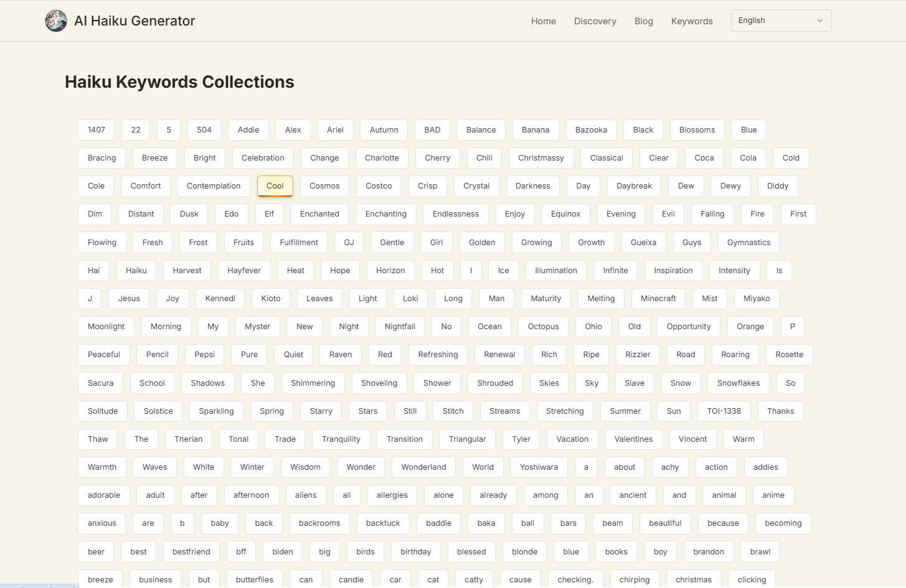Choose the Miyako keyword tag
906x588 pixels.
[x=757, y=299]
